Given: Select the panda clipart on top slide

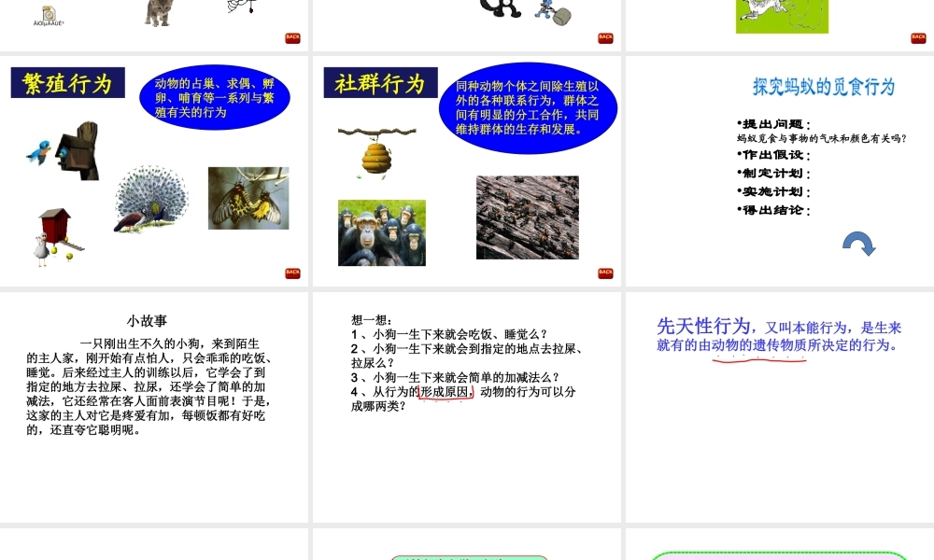Looking at the screenshot, I should (501, 8).
